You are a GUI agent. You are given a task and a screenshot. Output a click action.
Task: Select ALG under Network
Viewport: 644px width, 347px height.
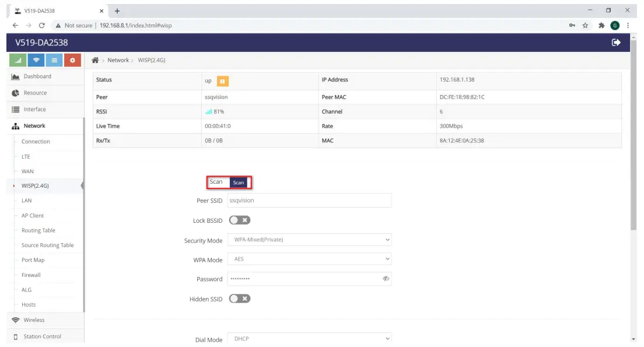(26, 290)
